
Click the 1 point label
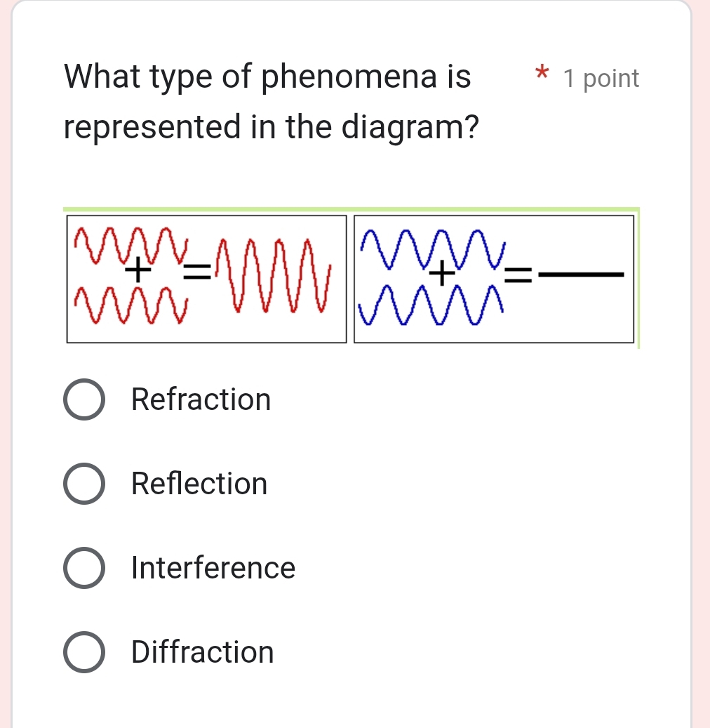click(x=600, y=79)
